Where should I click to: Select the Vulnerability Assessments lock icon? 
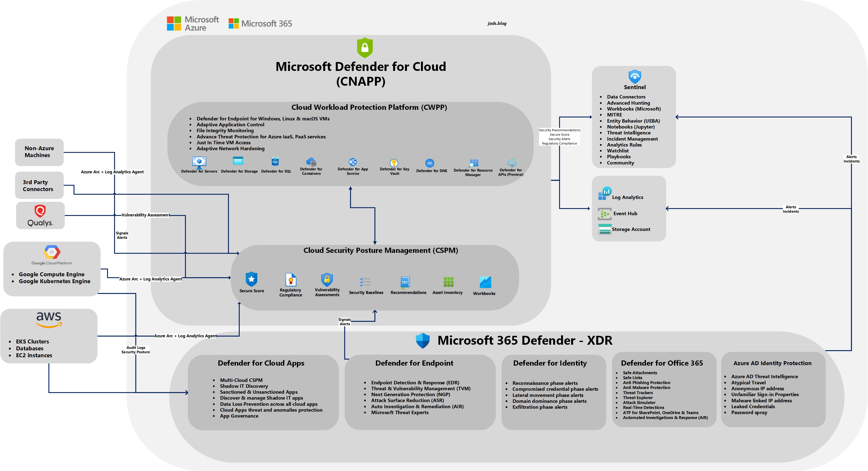point(327,280)
